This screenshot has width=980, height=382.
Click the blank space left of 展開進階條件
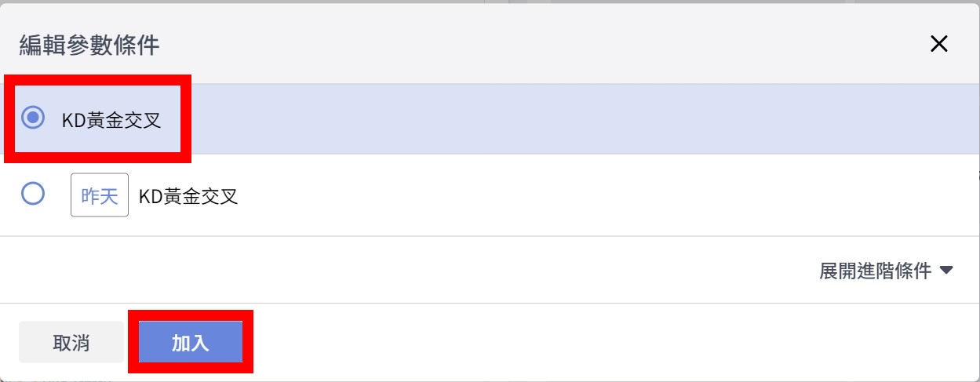[392, 271]
